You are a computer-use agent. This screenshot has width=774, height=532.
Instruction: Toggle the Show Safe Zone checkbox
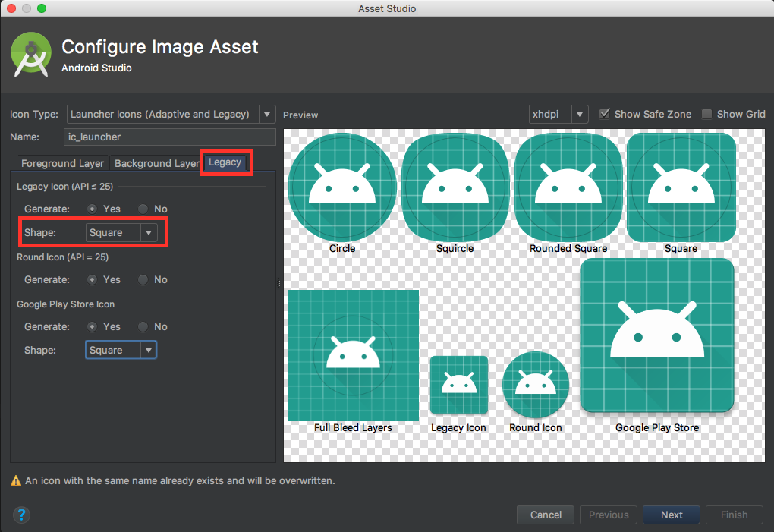pyautogui.click(x=605, y=114)
